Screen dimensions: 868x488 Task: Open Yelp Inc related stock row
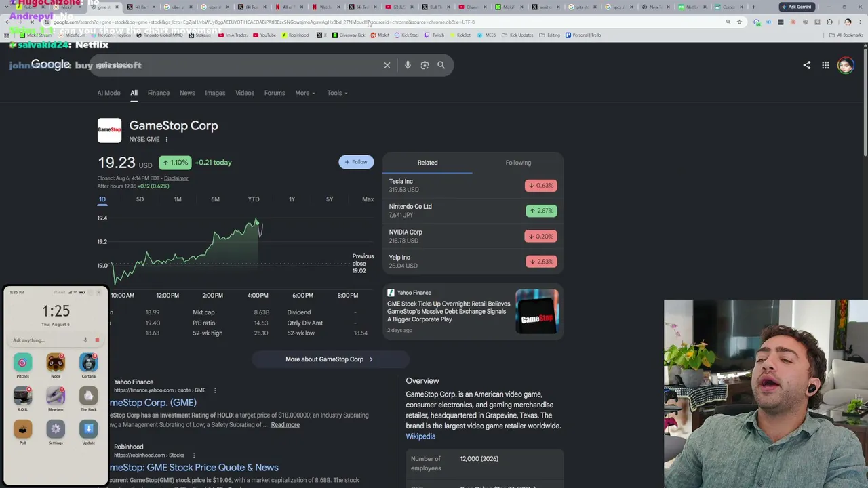[x=473, y=262]
